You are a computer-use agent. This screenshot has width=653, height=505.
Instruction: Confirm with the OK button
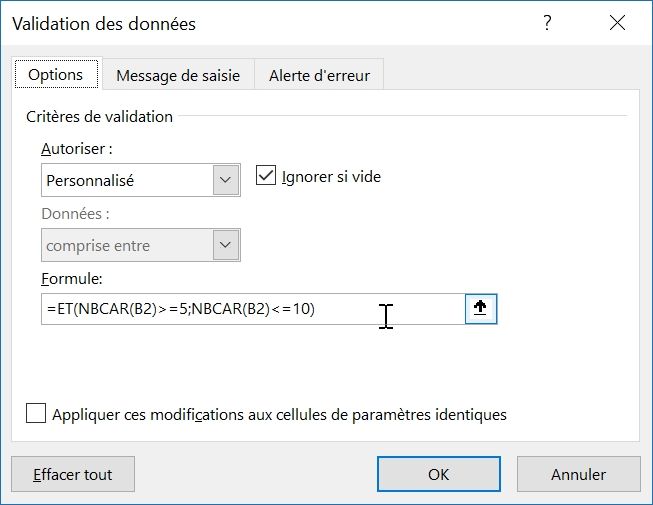pyautogui.click(x=438, y=474)
